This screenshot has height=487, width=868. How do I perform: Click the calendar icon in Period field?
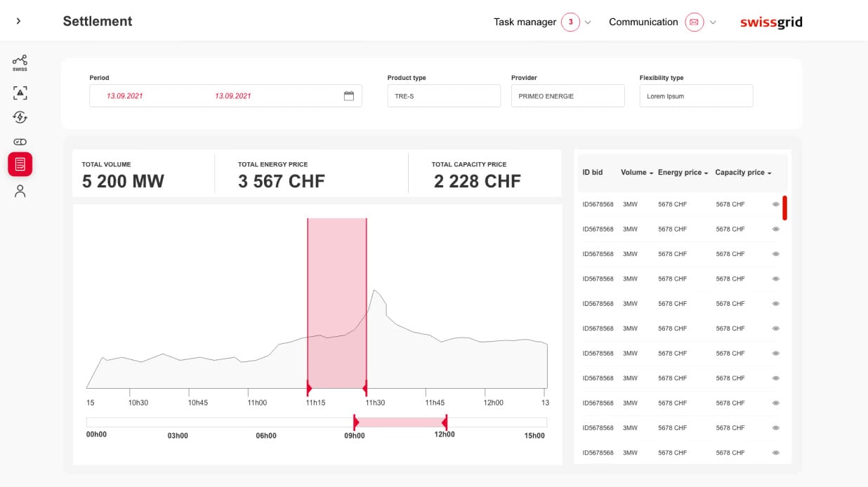[348, 96]
